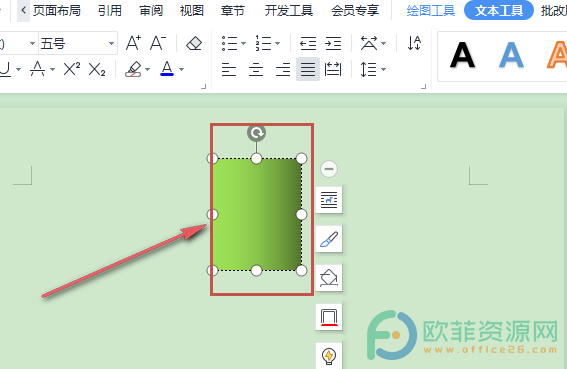The height and width of the screenshot is (369, 567).
Task: Apply bulleted list
Action: (229, 43)
